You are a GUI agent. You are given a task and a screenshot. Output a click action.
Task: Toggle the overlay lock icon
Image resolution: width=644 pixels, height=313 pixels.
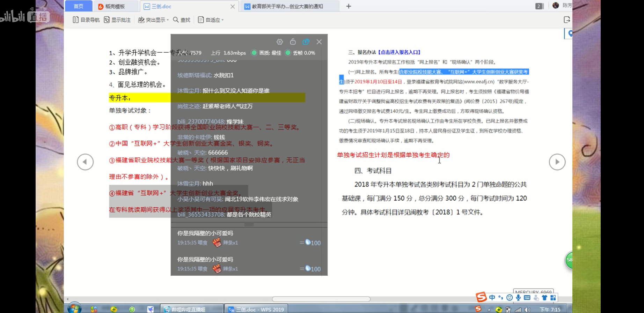tap(293, 42)
